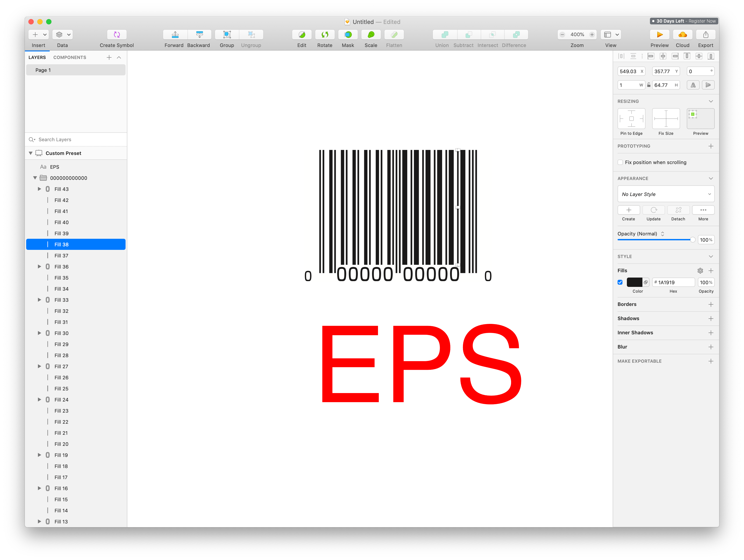Toggle the Pin to Edge constraint
Image resolution: width=744 pixels, height=560 pixels.
click(x=631, y=119)
